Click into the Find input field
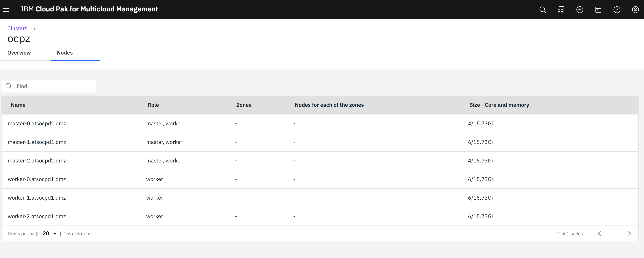Viewport: 644px width, 258px height. 55,86
